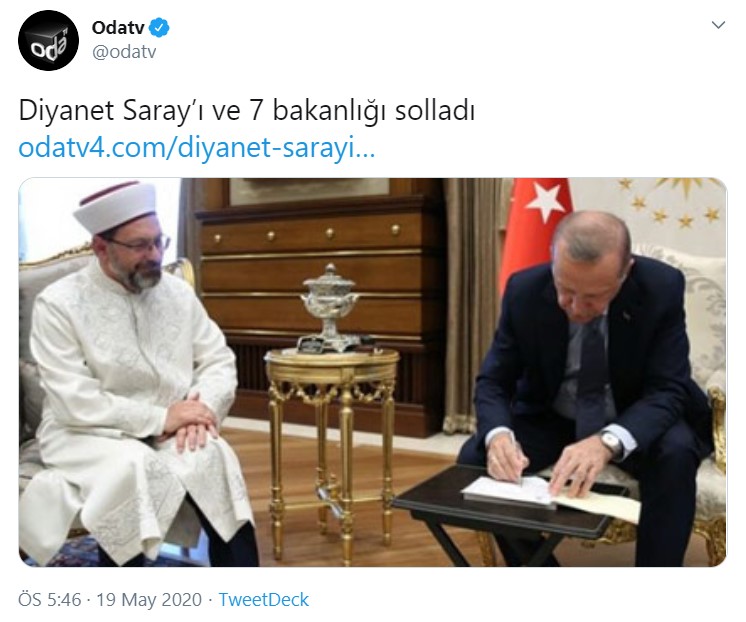Click the silver urn in the photo

click(x=330, y=308)
